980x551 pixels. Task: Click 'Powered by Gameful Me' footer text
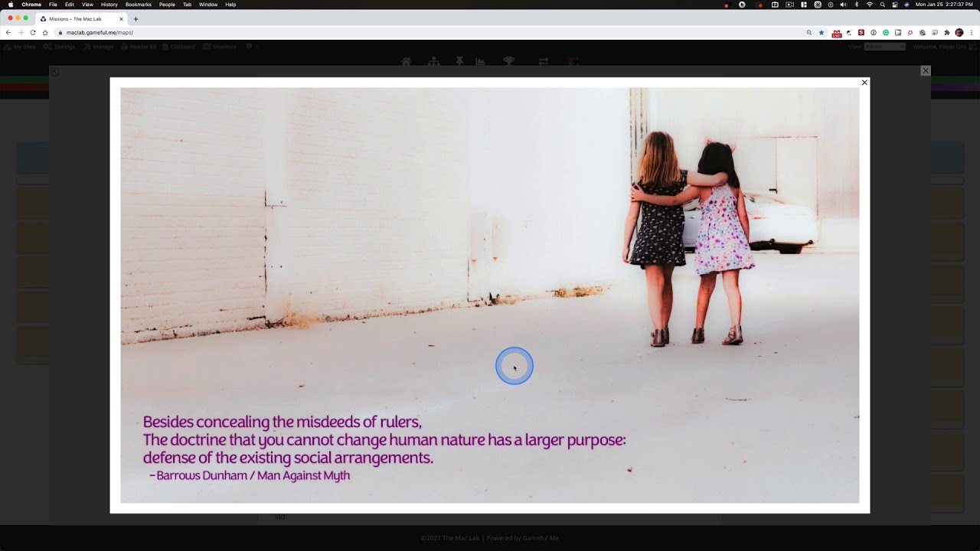(x=522, y=538)
